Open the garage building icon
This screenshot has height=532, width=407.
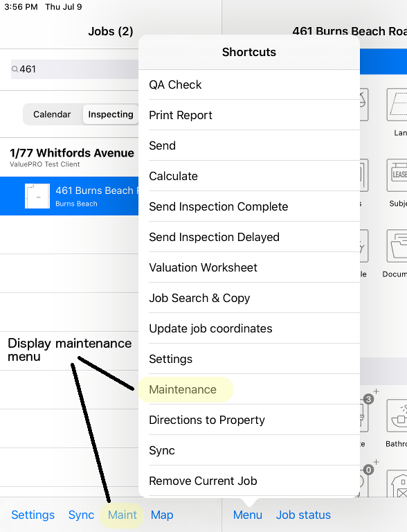[x=397, y=484]
